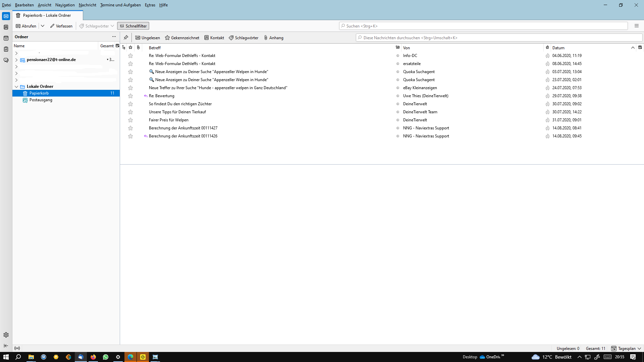
Task: Open the Abrufen dropdown arrow
Action: click(x=43, y=26)
